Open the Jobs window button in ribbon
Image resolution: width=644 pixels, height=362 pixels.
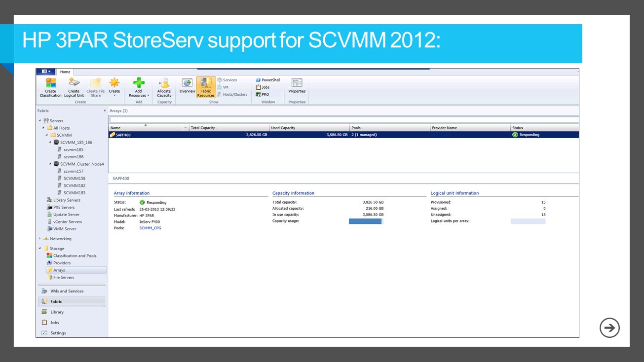[x=263, y=87]
